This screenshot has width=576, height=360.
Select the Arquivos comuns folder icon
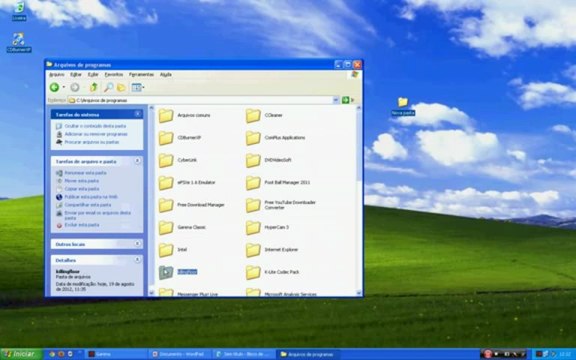(x=166, y=116)
